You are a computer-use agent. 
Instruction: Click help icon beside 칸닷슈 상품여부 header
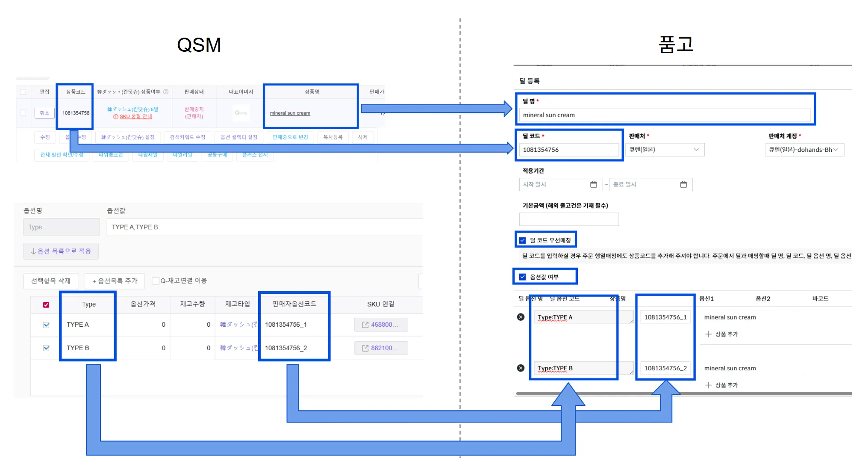coord(166,92)
